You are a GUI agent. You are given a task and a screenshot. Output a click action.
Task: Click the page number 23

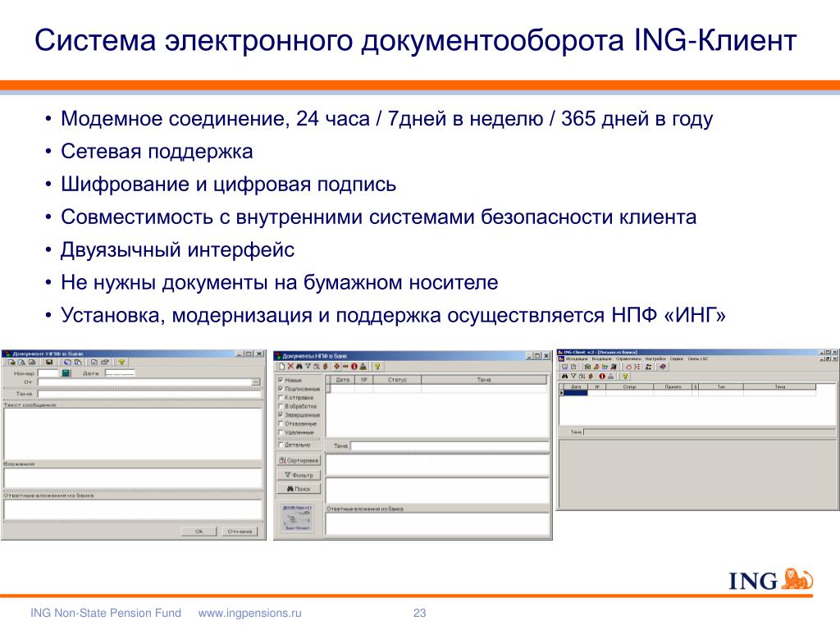[419, 613]
